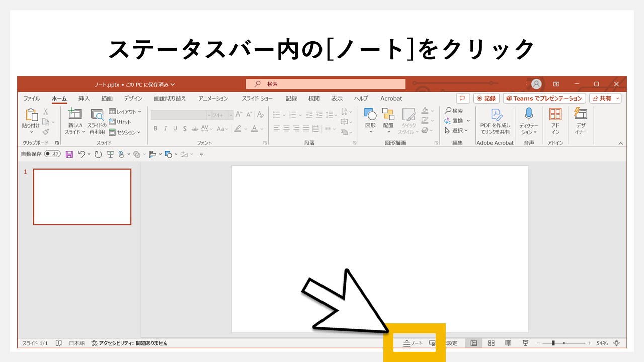Toggle bold formatting in the font group

click(x=155, y=128)
